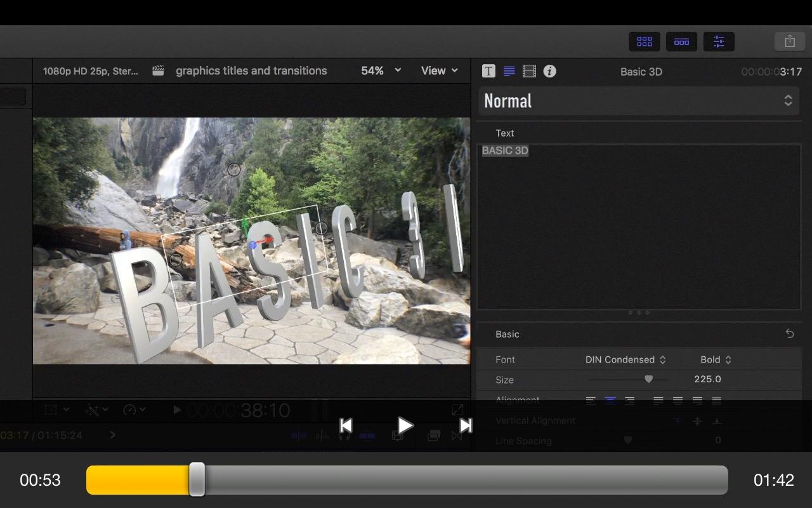Click the 1080p HD 25p format label
Image resolution: width=812 pixels, height=508 pixels.
pyautogui.click(x=91, y=71)
